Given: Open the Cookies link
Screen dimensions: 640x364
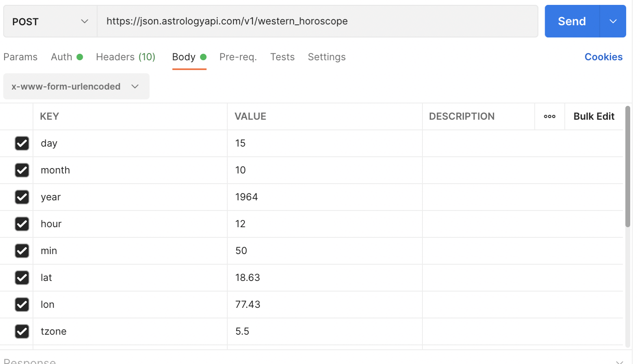Looking at the screenshot, I should tap(603, 57).
